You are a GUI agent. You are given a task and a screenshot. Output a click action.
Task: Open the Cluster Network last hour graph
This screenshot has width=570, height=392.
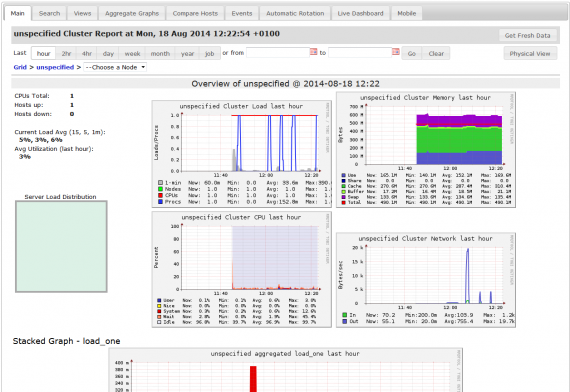[426, 280]
